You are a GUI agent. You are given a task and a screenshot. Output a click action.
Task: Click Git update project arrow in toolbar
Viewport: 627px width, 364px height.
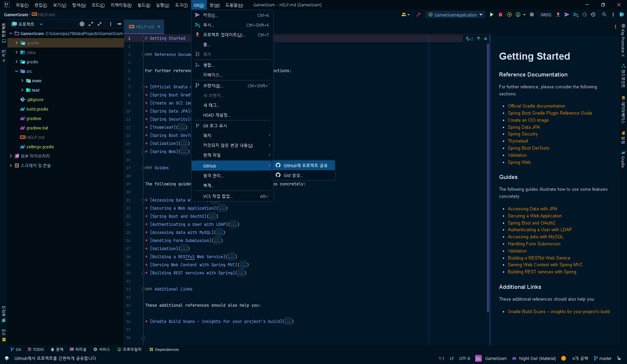pyautogui.click(x=558, y=14)
